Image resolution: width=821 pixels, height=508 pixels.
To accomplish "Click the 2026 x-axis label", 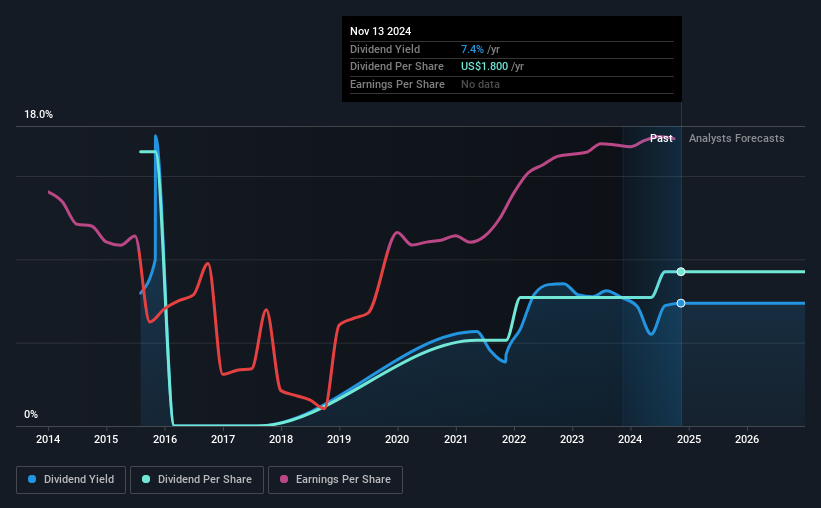I will tap(747, 439).
